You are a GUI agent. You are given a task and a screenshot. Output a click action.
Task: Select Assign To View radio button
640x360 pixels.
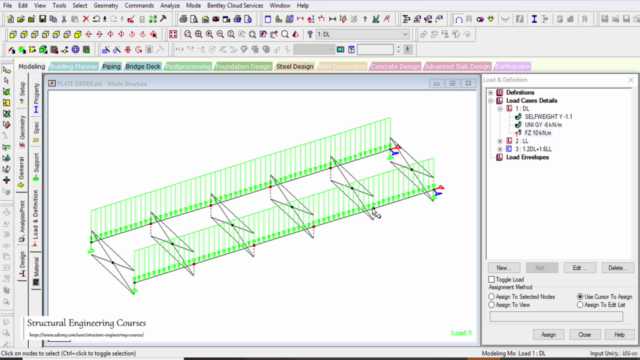[491, 305]
